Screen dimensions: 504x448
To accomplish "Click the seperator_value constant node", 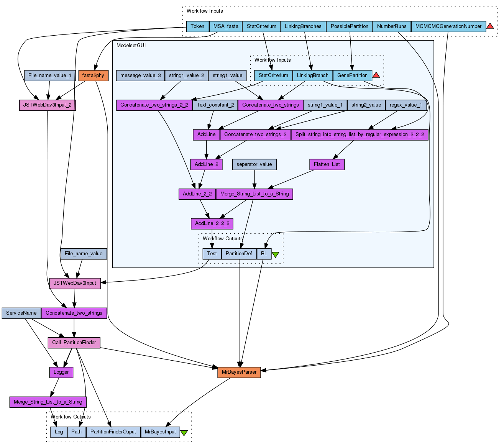I will coord(254,164).
